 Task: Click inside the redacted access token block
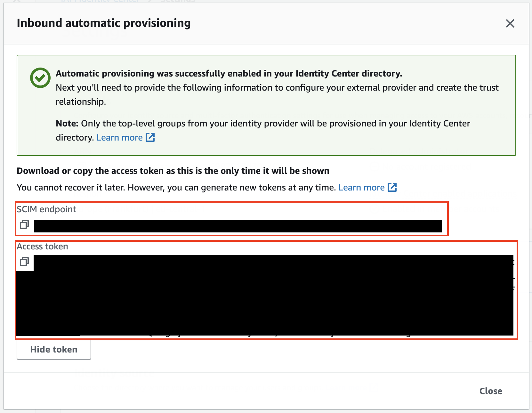click(265, 295)
